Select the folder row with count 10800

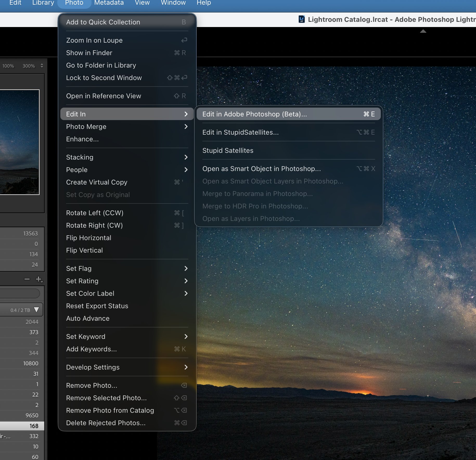tap(22, 363)
